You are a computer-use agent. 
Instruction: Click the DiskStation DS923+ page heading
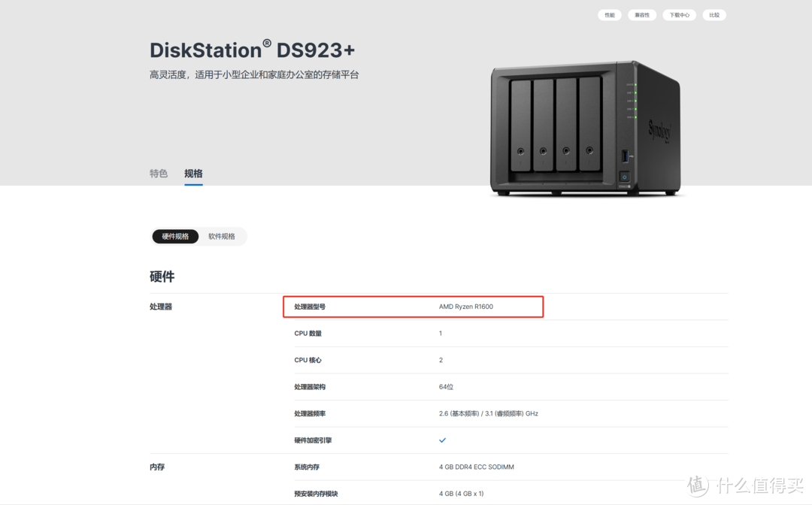click(x=253, y=50)
